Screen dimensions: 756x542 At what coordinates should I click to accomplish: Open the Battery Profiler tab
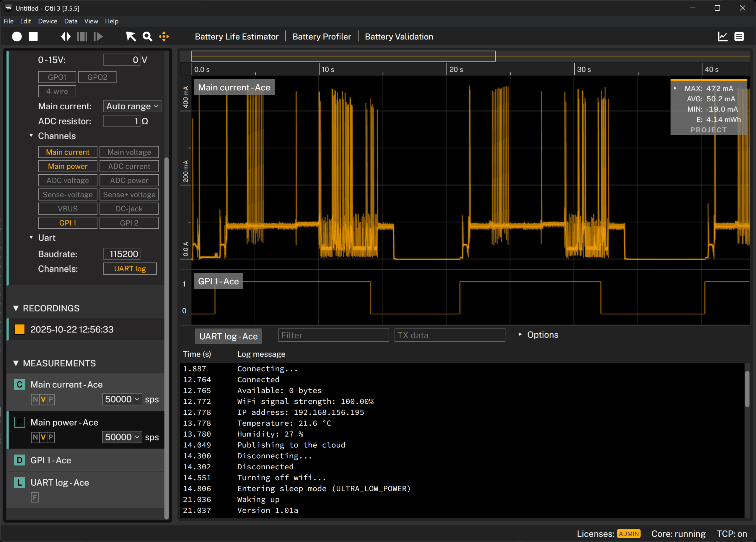(321, 36)
